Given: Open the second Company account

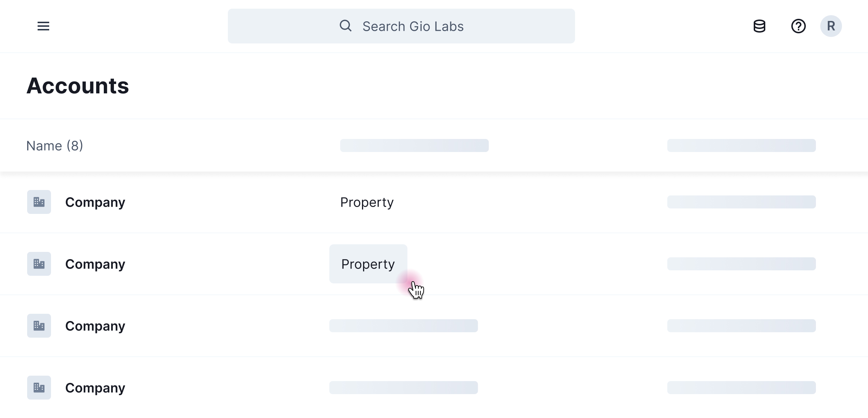Looking at the screenshot, I should [95, 264].
